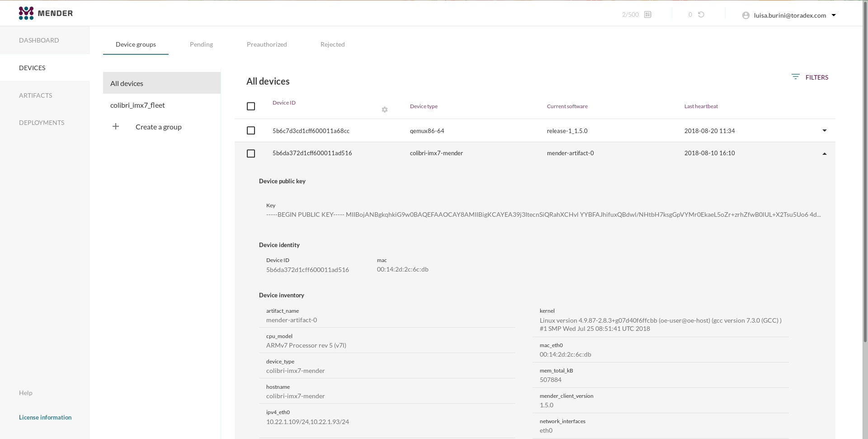
Task: Click the device ID 5b6da372d1cff600011ad516 in table row
Action: pos(312,153)
